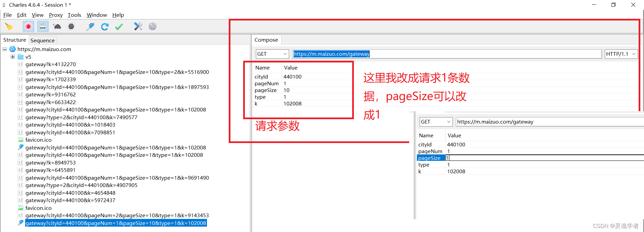The height and width of the screenshot is (232, 644).
Task: Select gateway?cityId=440100&k=4654848
Action: point(70,193)
